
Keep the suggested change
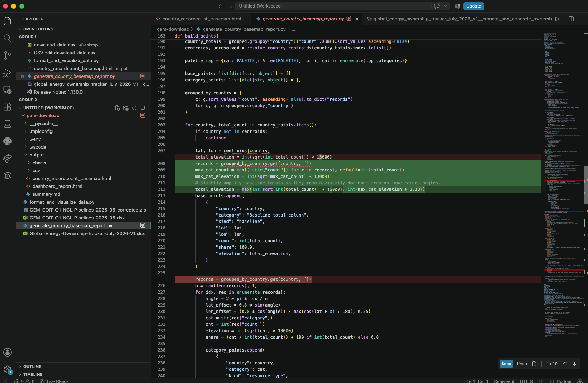[506, 364]
